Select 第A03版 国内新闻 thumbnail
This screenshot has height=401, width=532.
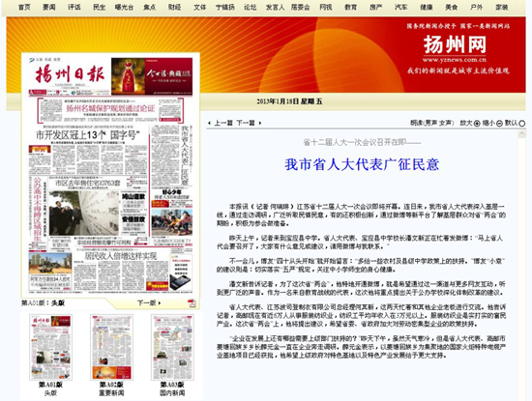[x=172, y=347]
